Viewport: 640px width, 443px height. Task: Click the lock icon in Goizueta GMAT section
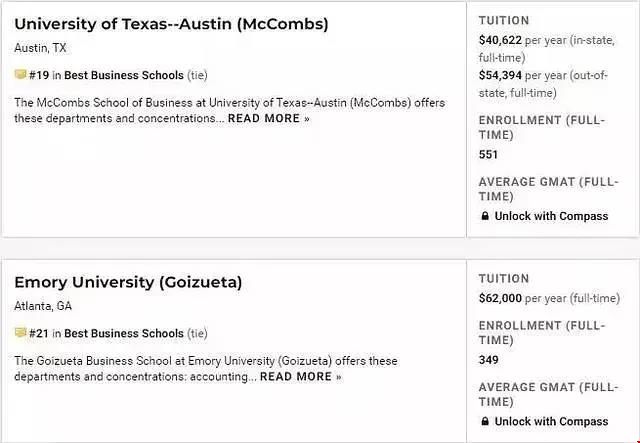[484, 421]
